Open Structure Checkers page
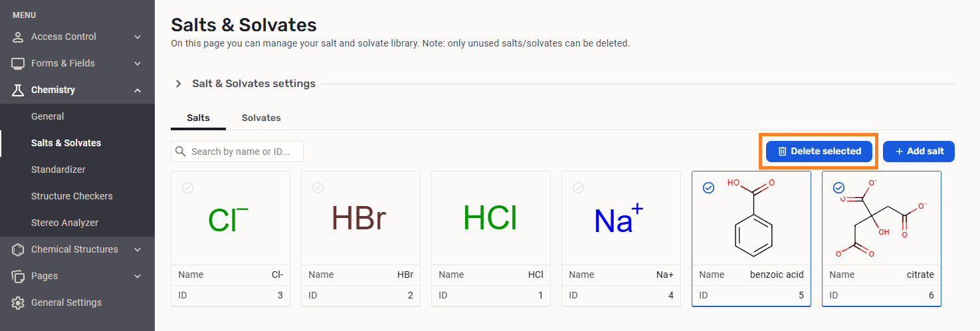Viewport: 980px width, 331px height. [x=72, y=196]
